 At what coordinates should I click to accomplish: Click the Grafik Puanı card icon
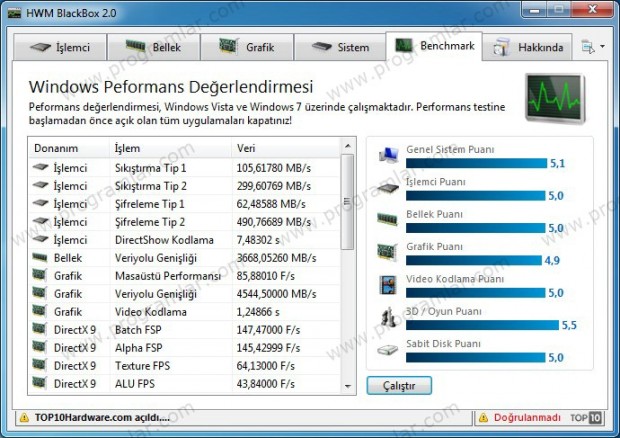point(388,252)
